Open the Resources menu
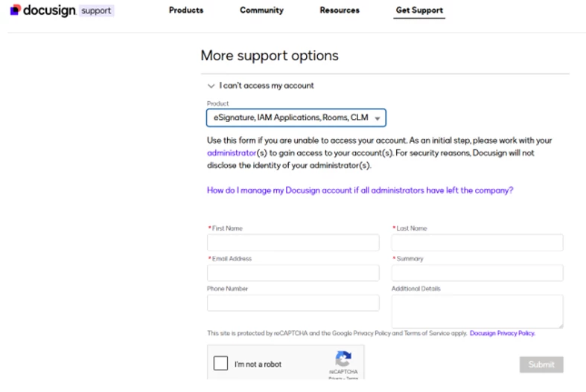The width and height of the screenshot is (586, 392). (340, 10)
